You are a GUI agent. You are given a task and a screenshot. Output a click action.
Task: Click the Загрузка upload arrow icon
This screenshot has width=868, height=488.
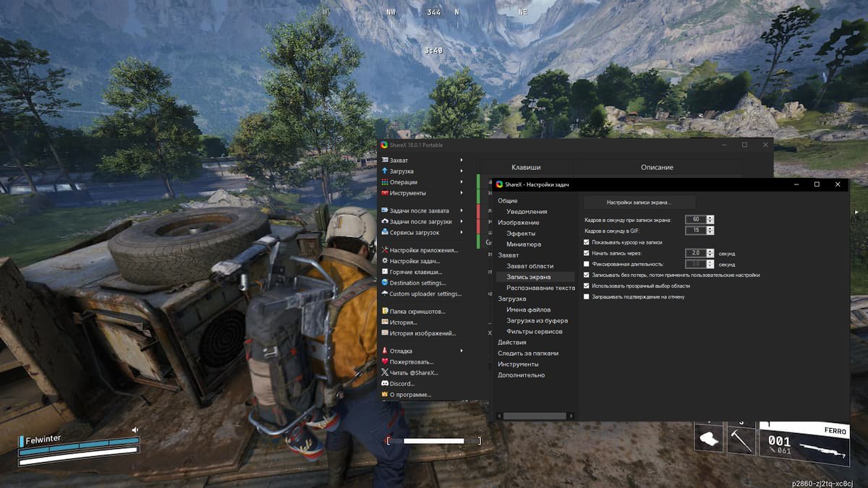[x=385, y=171]
